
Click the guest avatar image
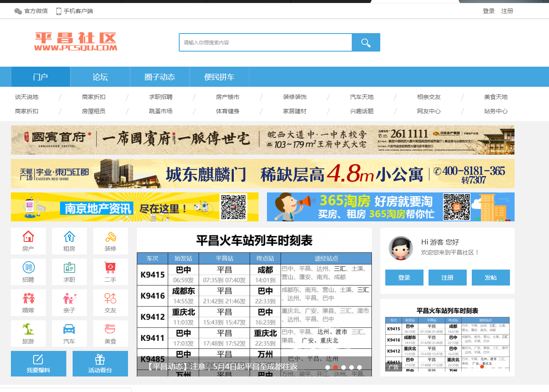click(401, 248)
